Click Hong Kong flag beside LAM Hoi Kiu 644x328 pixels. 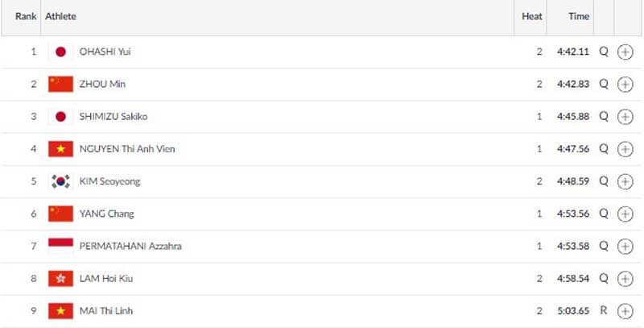pos(60,278)
